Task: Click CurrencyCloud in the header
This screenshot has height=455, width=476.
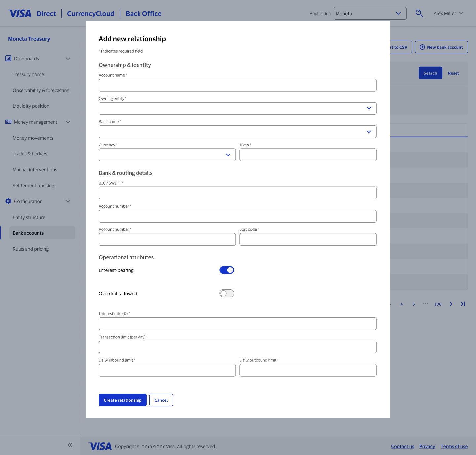Action: [x=91, y=14]
